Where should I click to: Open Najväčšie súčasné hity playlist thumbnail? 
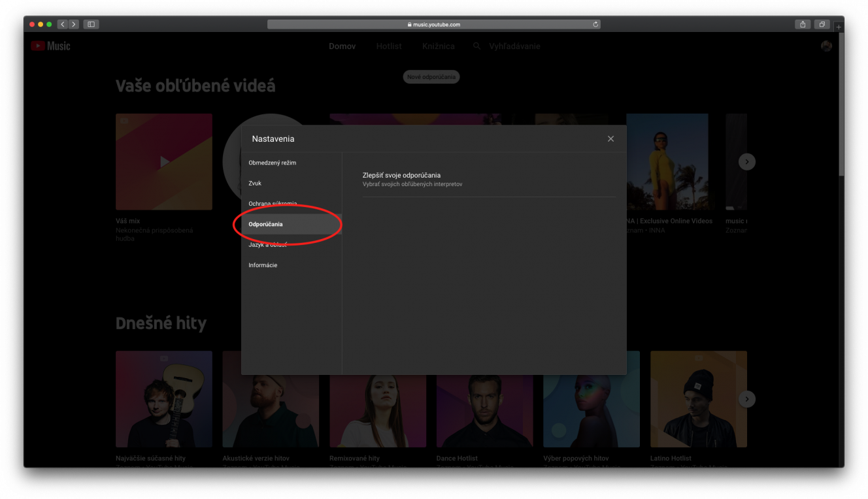pyautogui.click(x=164, y=399)
